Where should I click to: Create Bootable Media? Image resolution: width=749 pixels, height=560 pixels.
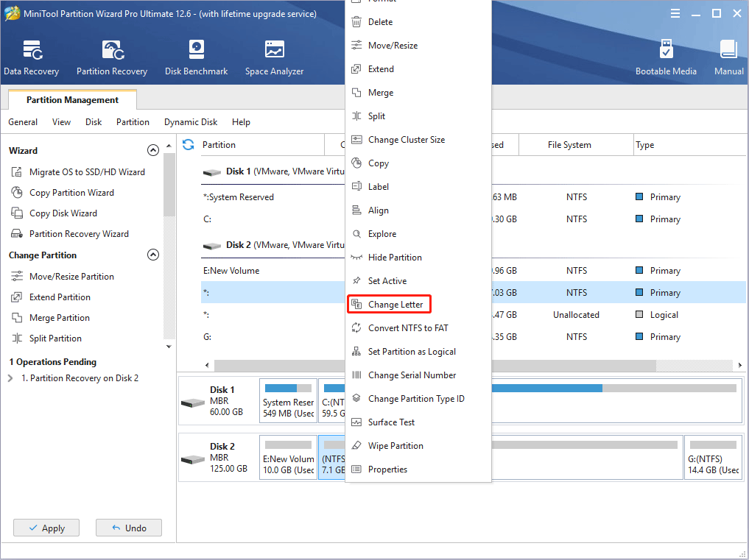[x=666, y=58]
